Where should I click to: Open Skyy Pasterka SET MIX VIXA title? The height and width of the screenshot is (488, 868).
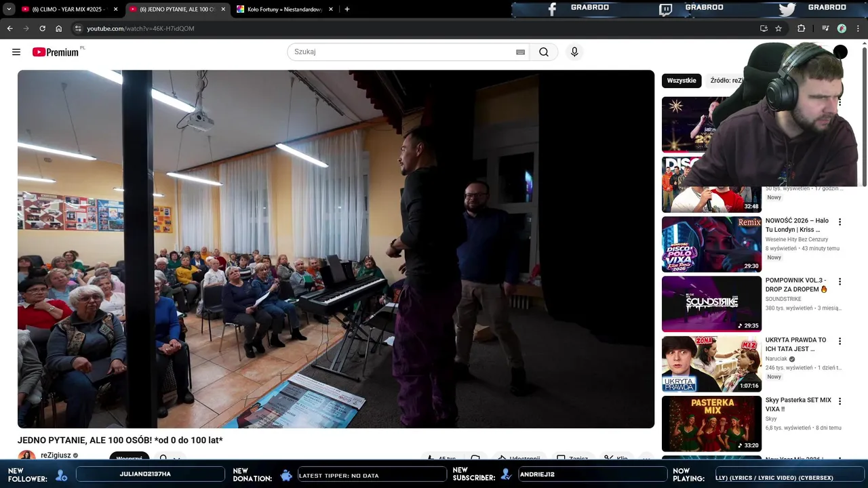point(798,405)
